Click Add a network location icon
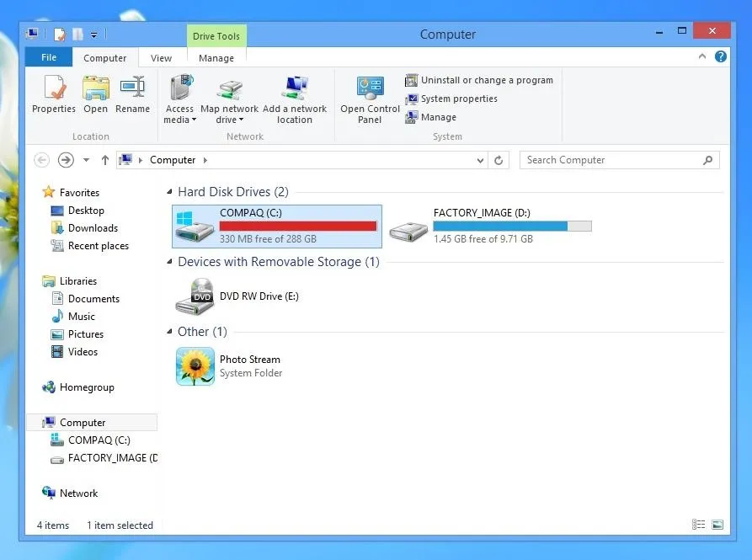The image size is (752, 560). coord(295,88)
